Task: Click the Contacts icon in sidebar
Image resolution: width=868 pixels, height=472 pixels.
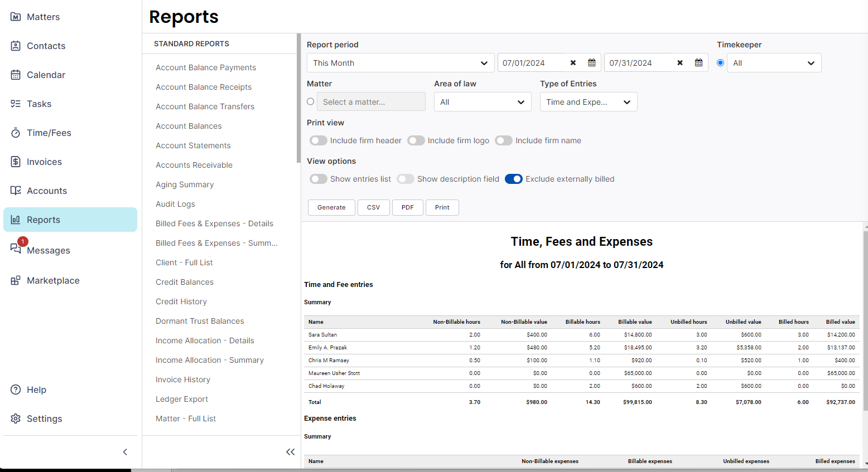Action: pos(16,46)
